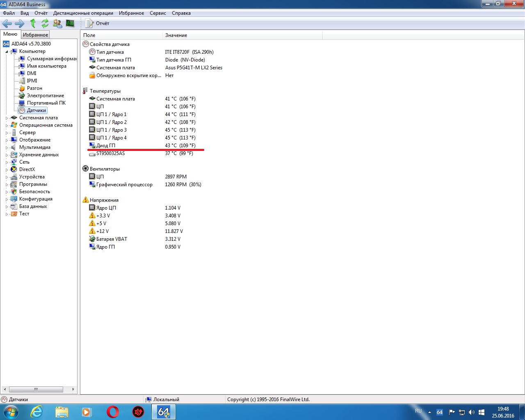Click the Windows logo icon in the tray

point(482,412)
